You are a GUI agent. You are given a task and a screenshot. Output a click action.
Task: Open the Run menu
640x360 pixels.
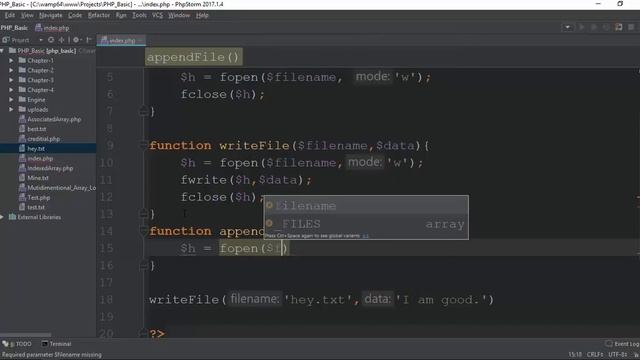121,15
